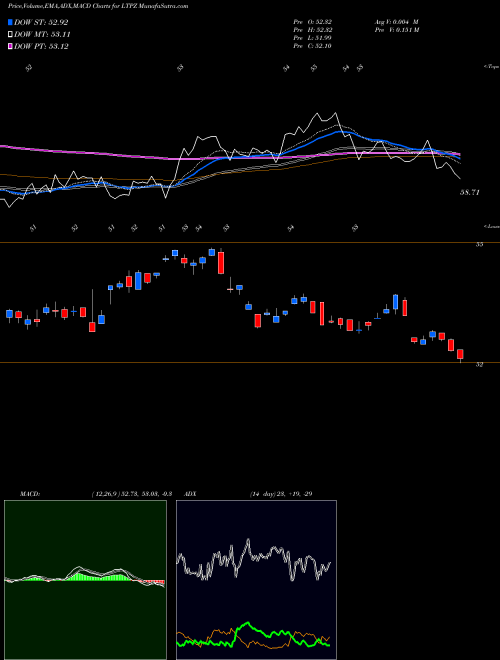Open the dark blue ADX indicator panel
Screen dimensions: 500x660
[x=256, y=580]
